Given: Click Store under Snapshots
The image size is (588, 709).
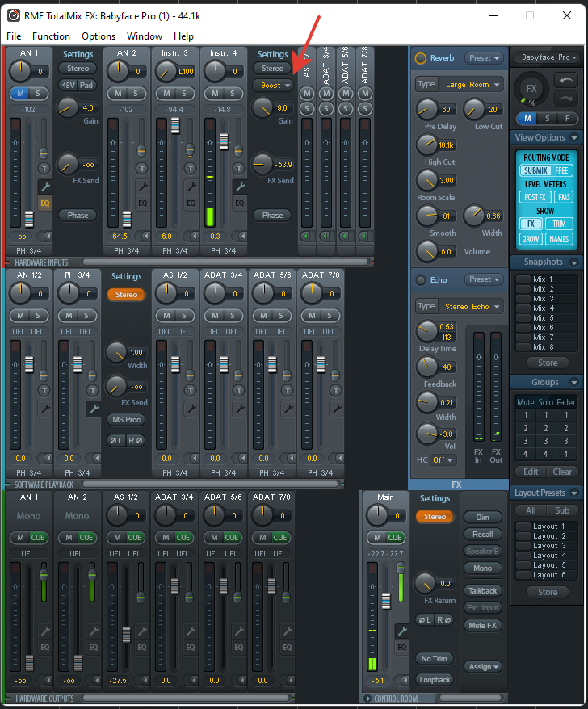Looking at the screenshot, I should click(x=548, y=363).
